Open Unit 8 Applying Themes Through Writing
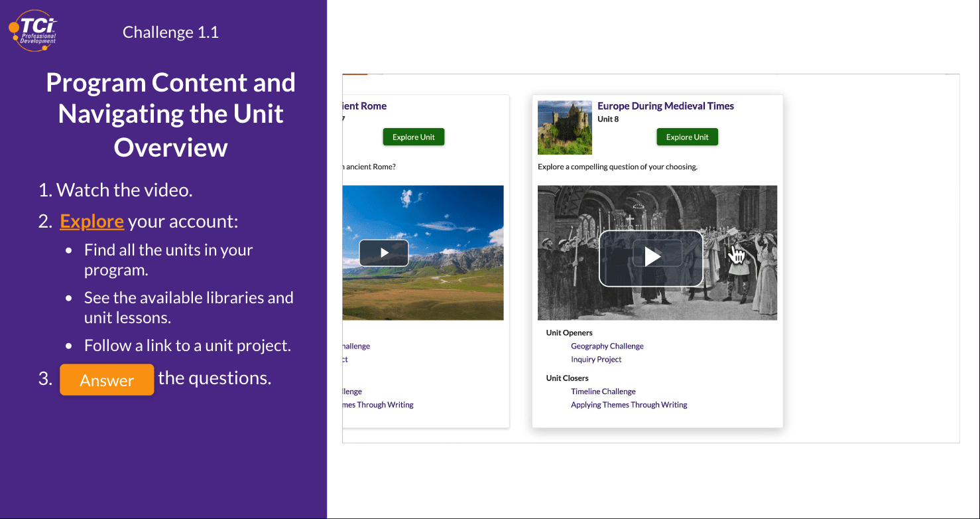980x519 pixels. pos(629,405)
